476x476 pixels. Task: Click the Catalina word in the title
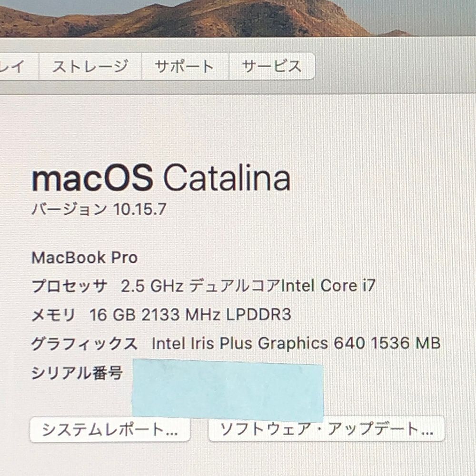227,178
